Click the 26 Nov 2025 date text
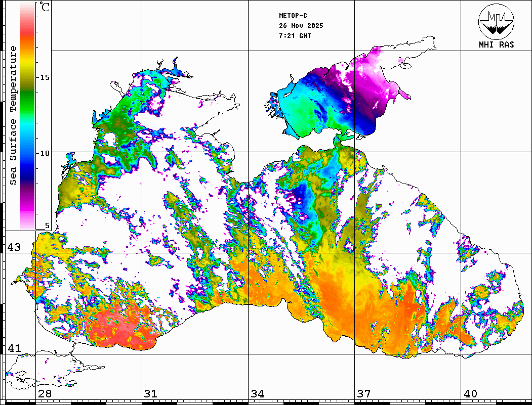Image resolution: width=532 pixels, height=405 pixels. 301,26
